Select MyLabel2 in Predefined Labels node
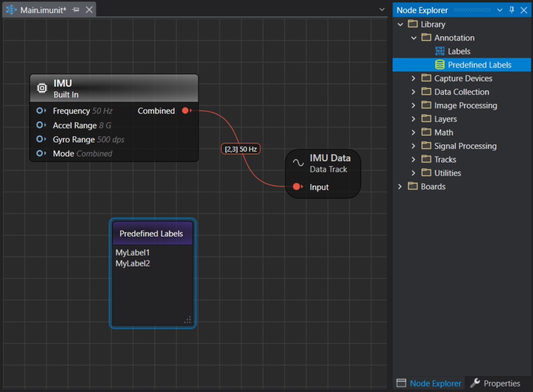The height and width of the screenshot is (392, 533). click(x=133, y=264)
